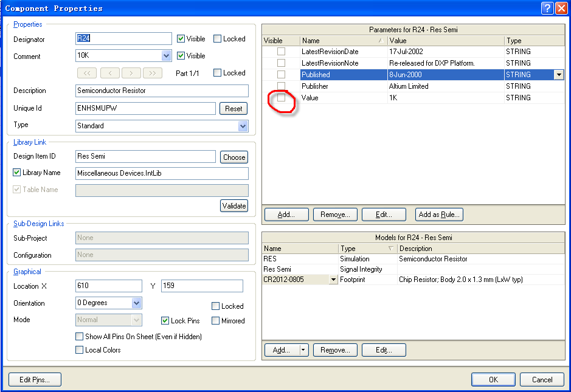Screen dimensions: 571x392
Task: Check the Local Colors option
Action: (80, 350)
